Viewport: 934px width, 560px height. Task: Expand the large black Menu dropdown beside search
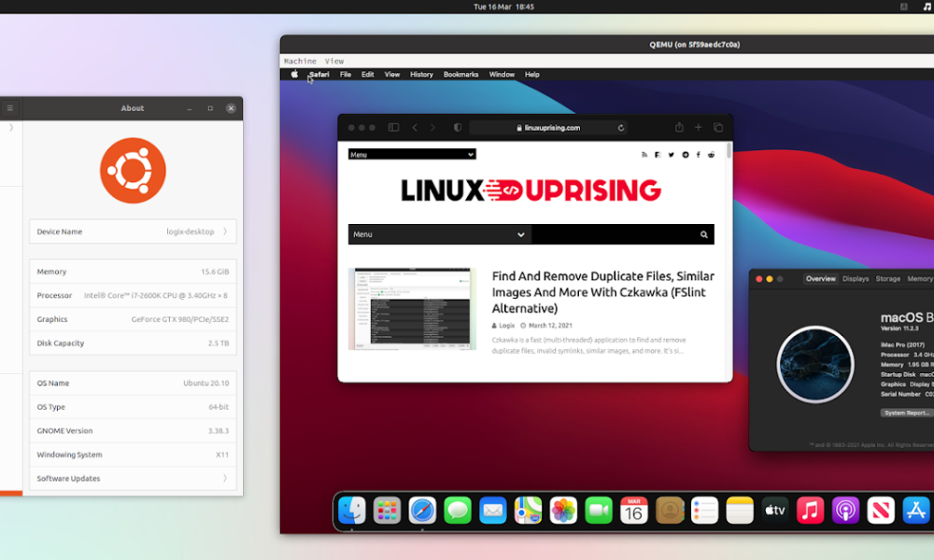440,234
